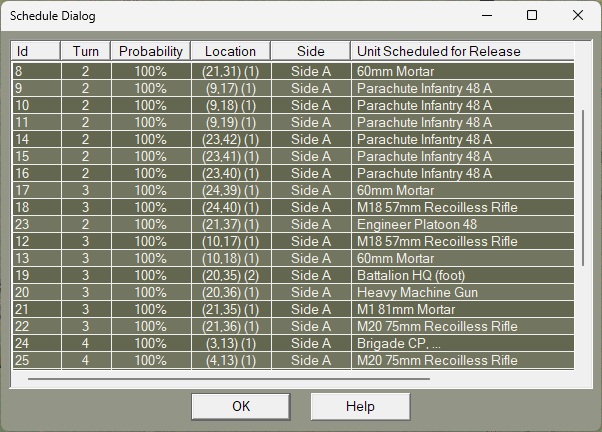Minimize the Schedule Dialog window
The height and width of the screenshot is (432, 602).
(487, 15)
